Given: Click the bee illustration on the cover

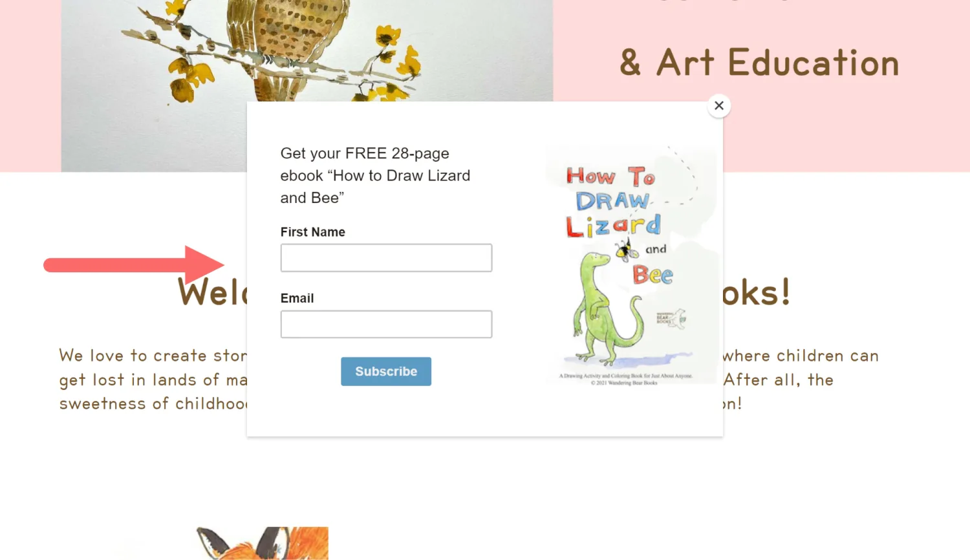Looking at the screenshot, I should (x=627, y=249).
